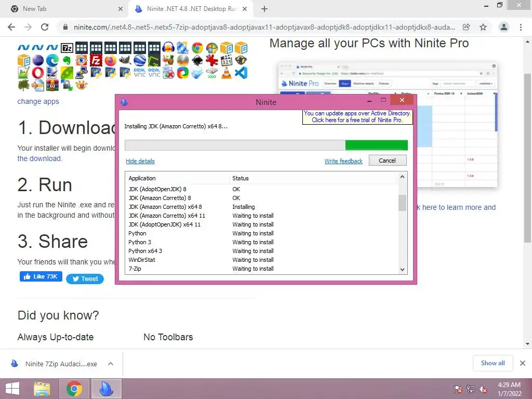Click the Audacity headphones icon
This screenshot has width=532, height=399.
(168, 48)
